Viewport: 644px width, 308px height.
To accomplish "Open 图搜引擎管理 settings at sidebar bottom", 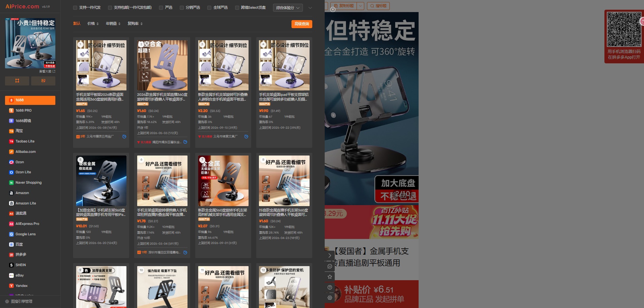I will point(19,302).
